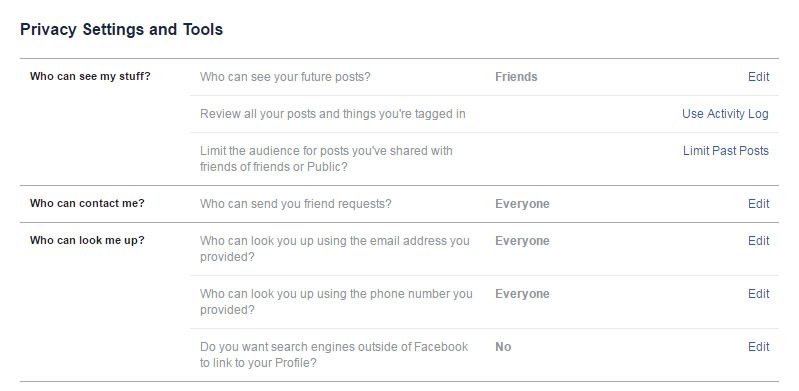The image size is (799, 391).
Task: Open the 'Who can send you friend requests?' row
Action: (484, 204)
